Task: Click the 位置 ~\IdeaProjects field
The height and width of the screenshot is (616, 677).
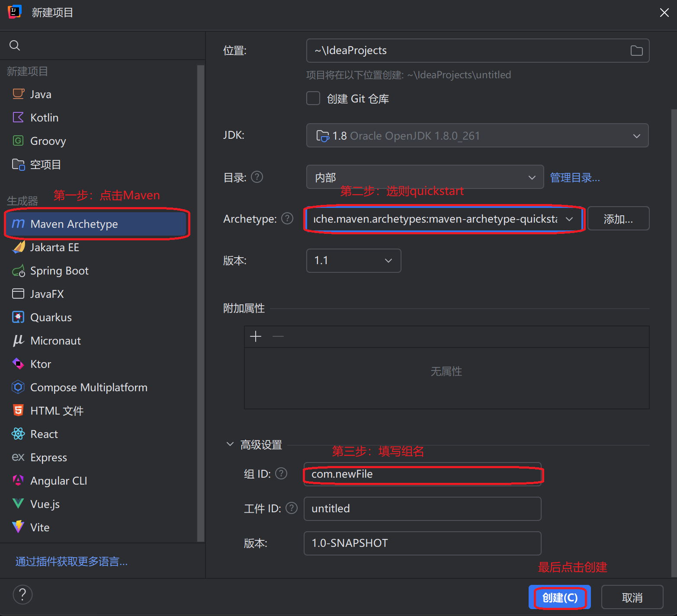Action: 478,51
